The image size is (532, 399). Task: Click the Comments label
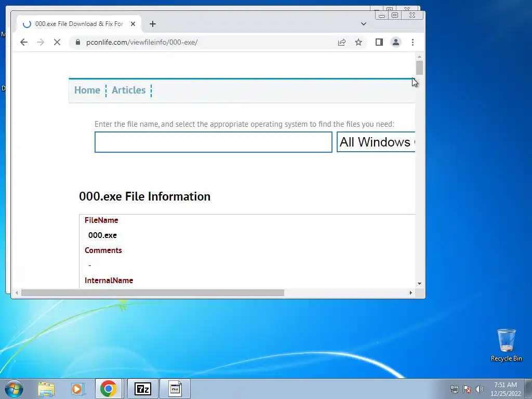click(103, 250)
